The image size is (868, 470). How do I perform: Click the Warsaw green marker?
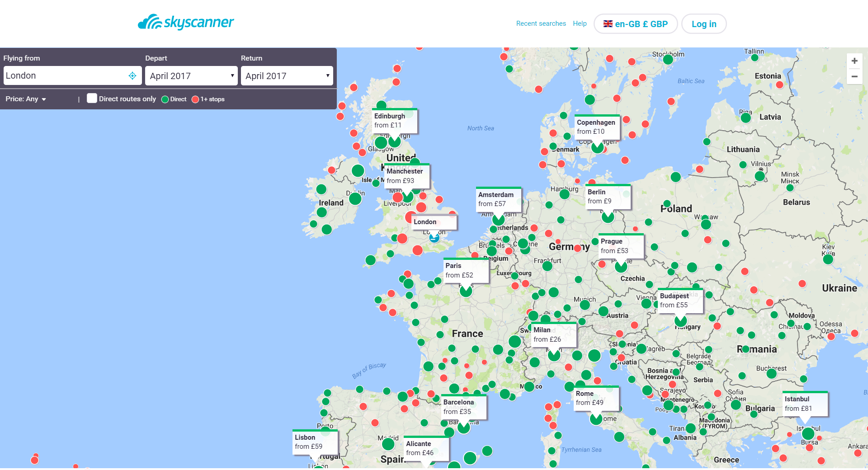coord(706,224)
